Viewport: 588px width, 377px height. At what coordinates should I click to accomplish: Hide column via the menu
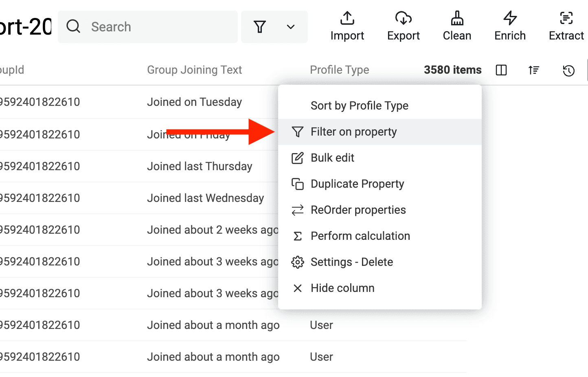342,288
